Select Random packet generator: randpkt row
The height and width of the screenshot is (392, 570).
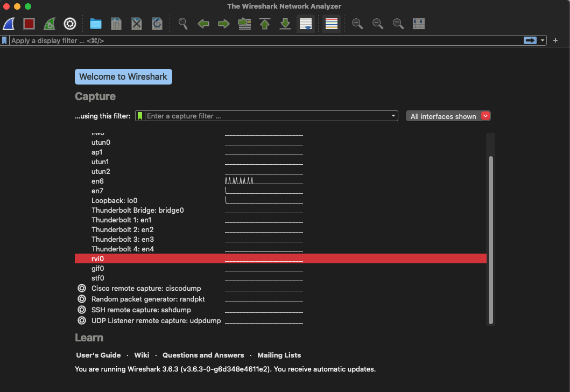pos(280,299)
